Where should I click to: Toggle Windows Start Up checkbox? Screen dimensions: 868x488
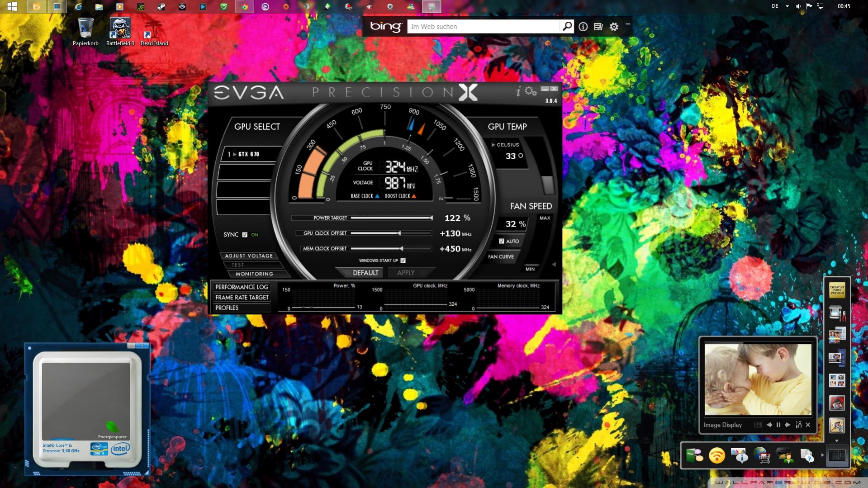(403, 261)
